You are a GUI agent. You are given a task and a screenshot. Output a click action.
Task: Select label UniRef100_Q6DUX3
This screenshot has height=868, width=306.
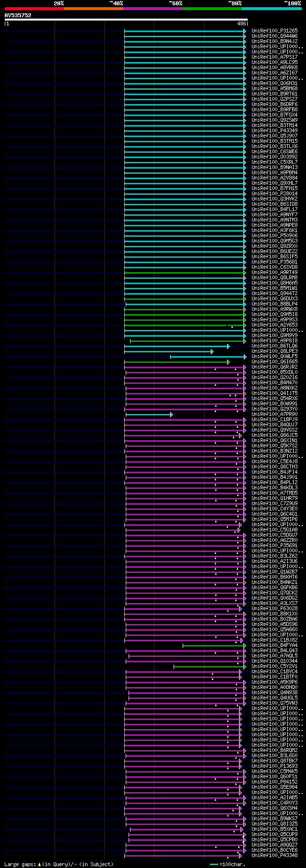(x=274, y=299)
